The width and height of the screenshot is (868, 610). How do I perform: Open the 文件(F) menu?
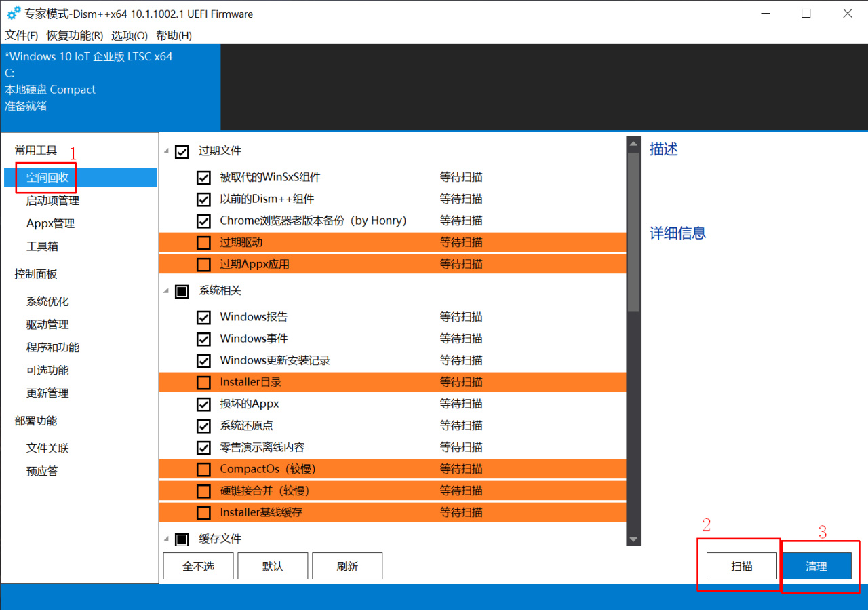pos(22,35)
